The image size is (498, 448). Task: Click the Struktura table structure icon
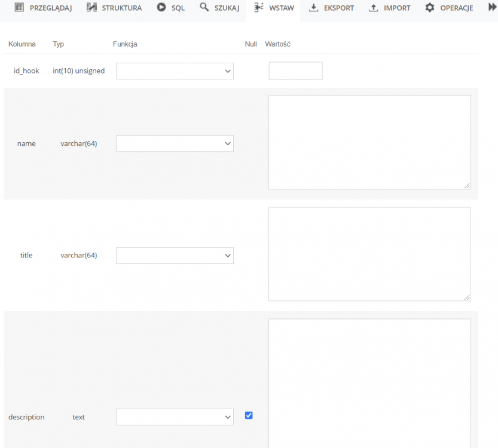(91, 8)
